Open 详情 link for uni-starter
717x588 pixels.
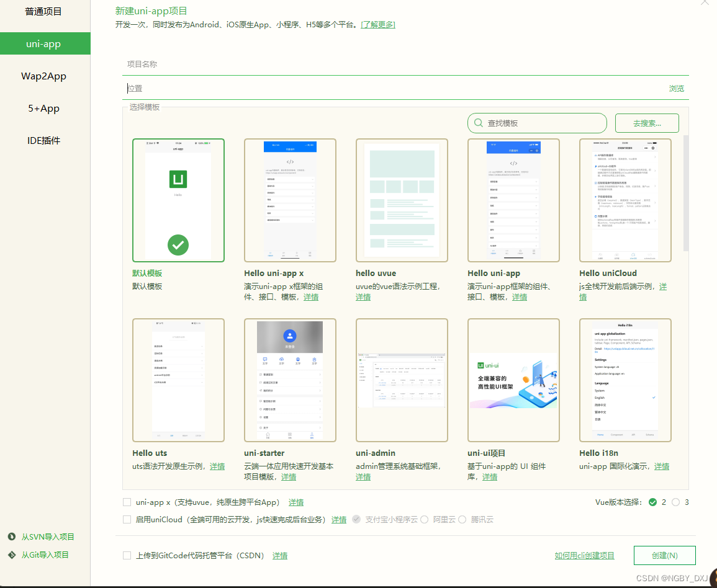pyautogui.click(x=289, y=476)
